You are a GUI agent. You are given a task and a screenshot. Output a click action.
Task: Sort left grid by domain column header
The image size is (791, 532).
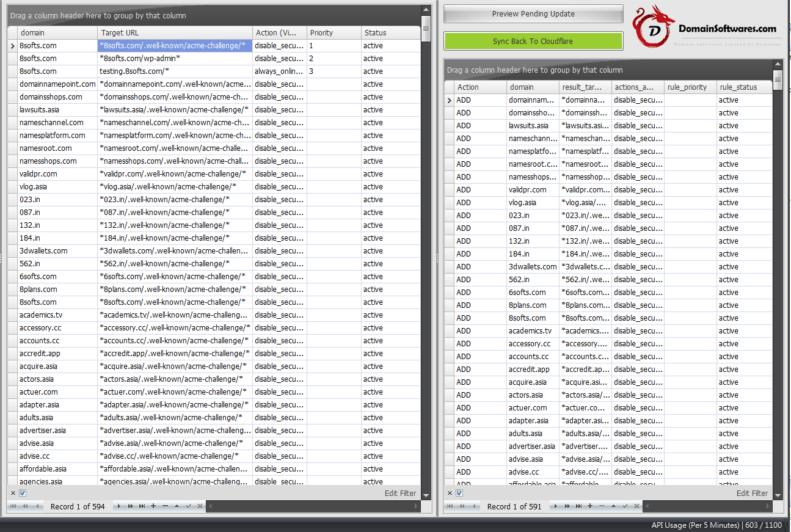coord(57,32)
